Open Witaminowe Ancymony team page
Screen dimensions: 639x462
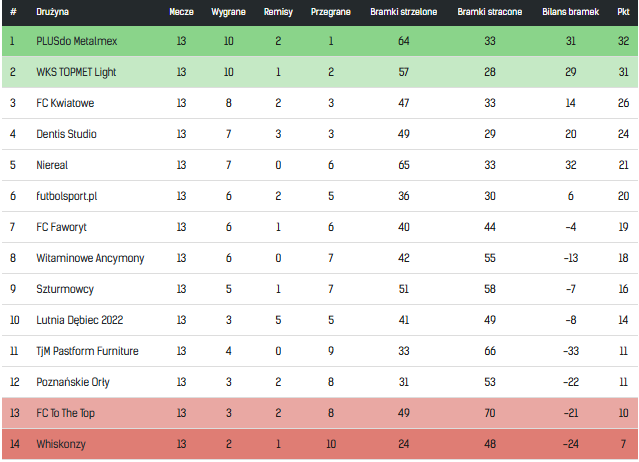[x=90, y=258]
